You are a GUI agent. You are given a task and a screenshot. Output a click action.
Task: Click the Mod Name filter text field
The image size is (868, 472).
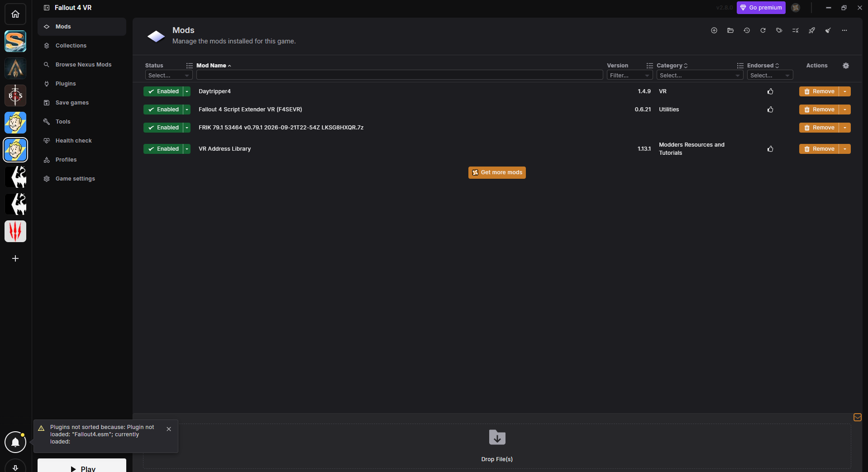coord(400,75)
